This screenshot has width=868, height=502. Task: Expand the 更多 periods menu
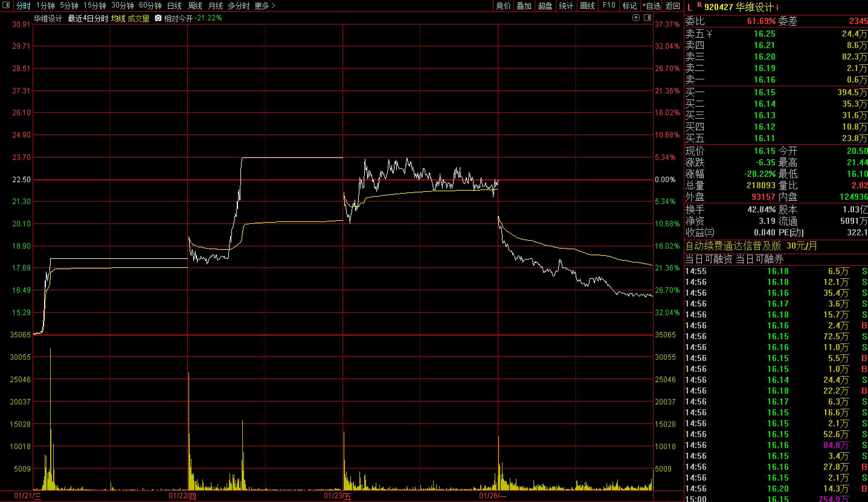[265, 6]
